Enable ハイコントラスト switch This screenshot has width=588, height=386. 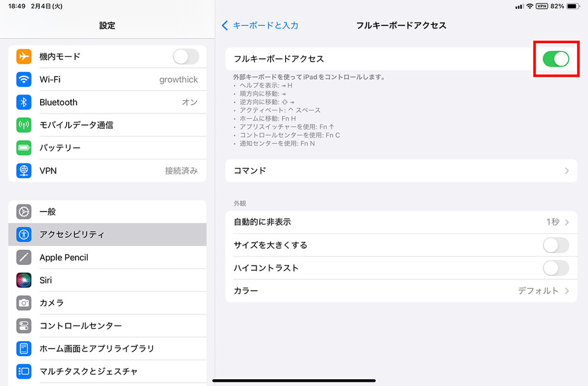556,268
